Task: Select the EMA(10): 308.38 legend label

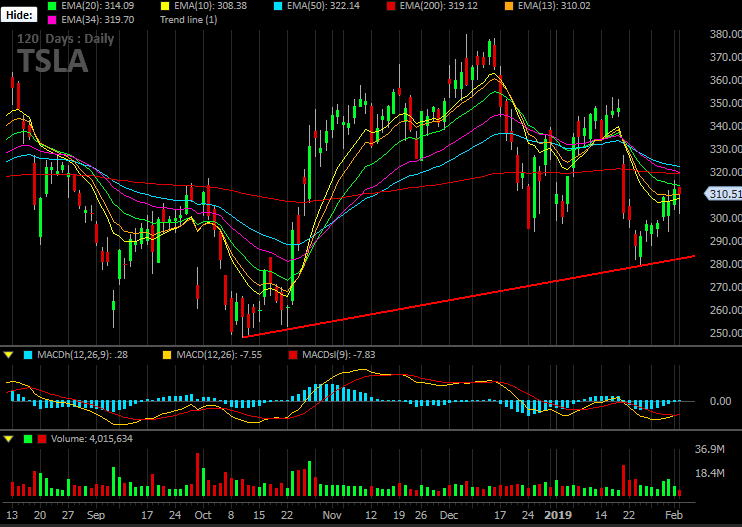Action: tap(211, 6)
